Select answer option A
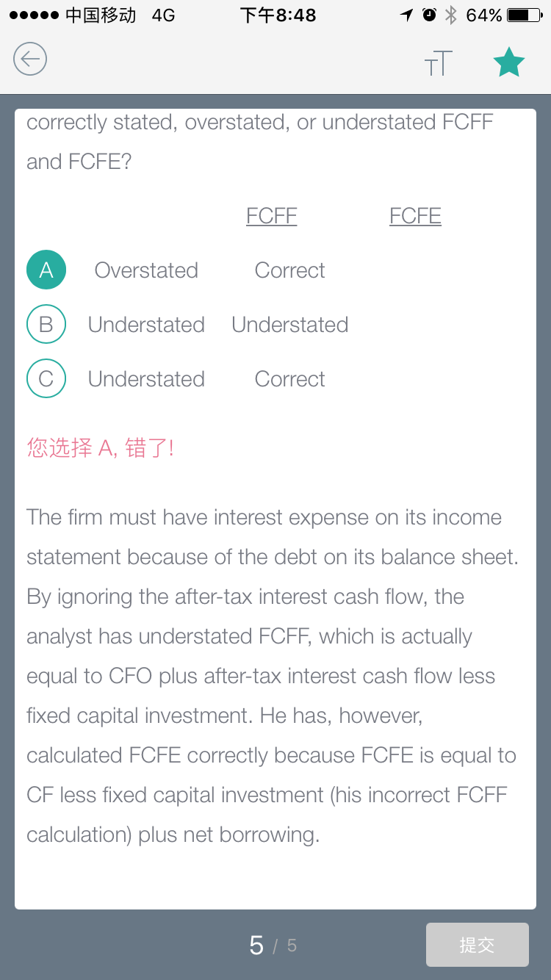551x980 pixels. click(x=46, y=270)
